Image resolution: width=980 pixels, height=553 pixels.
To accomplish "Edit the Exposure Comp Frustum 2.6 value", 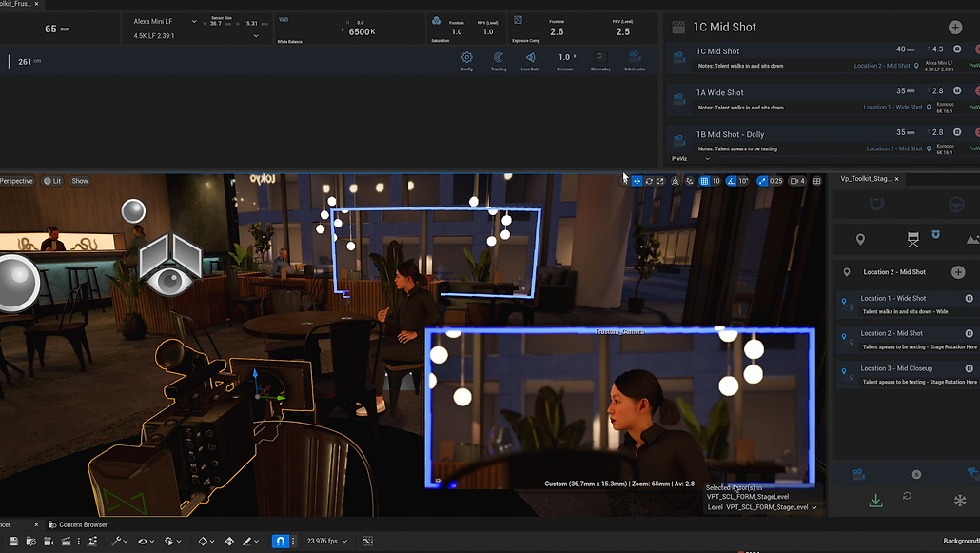I will click(557, 32).
